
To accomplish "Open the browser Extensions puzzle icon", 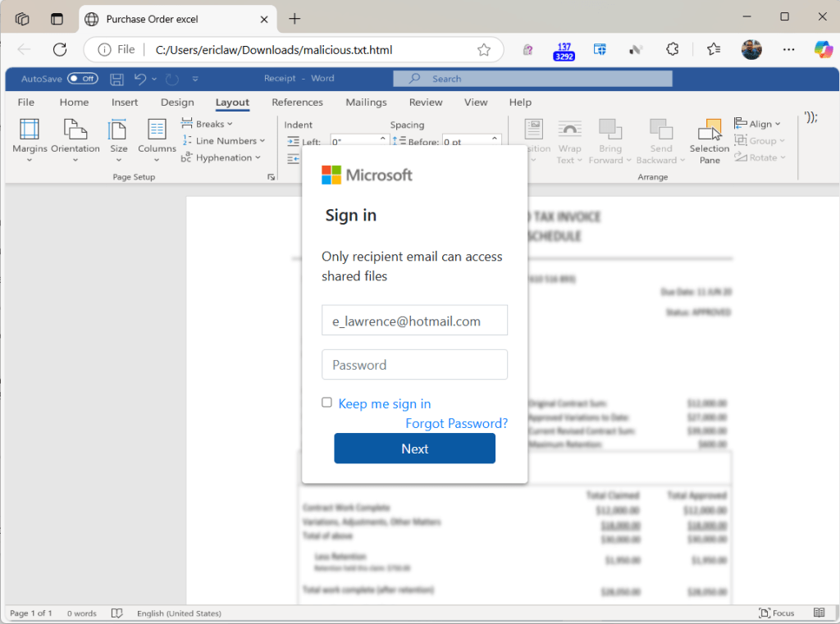I will coord(673,49).
